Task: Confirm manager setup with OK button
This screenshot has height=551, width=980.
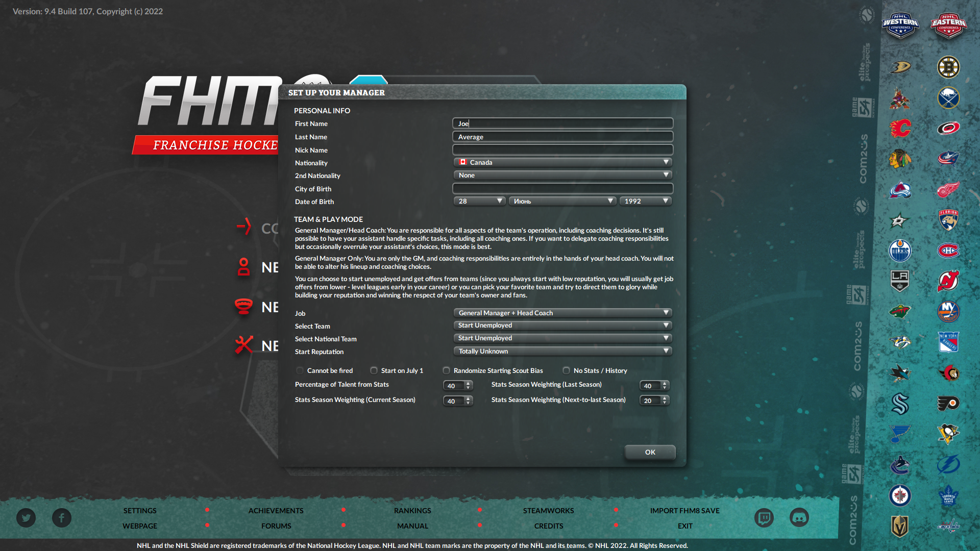Action: click(x=650, y=452)
